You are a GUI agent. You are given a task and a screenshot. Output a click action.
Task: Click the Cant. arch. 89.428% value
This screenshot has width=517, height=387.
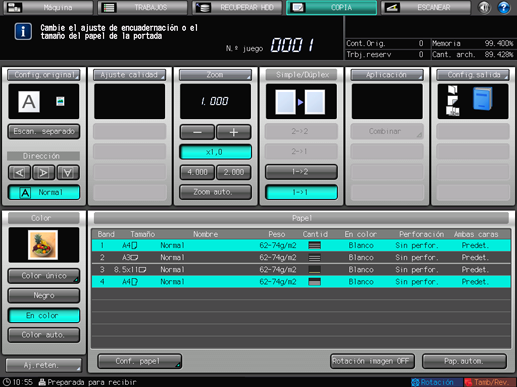(x=499, y=54)
